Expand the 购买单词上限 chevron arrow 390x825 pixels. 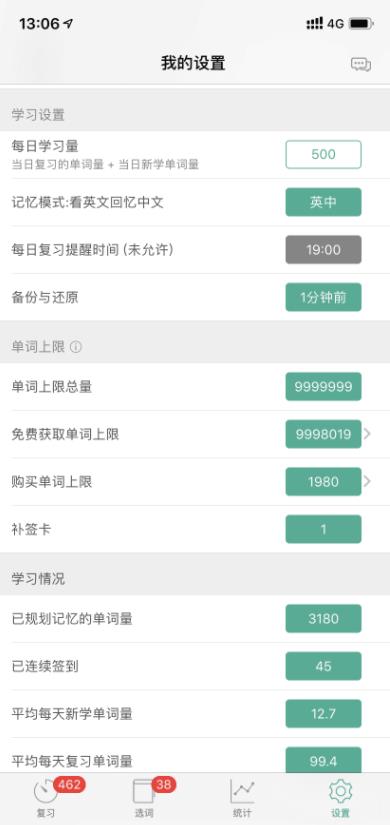click(x=367, y=481)
